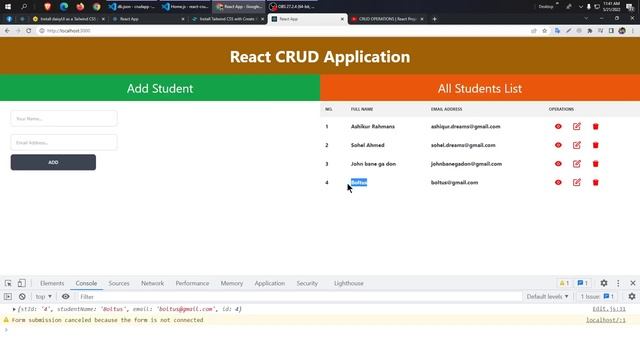View details of John bane ga don
Image resolution: width=640 pixels, height=360 pixels.
click(x=558, y=164)
